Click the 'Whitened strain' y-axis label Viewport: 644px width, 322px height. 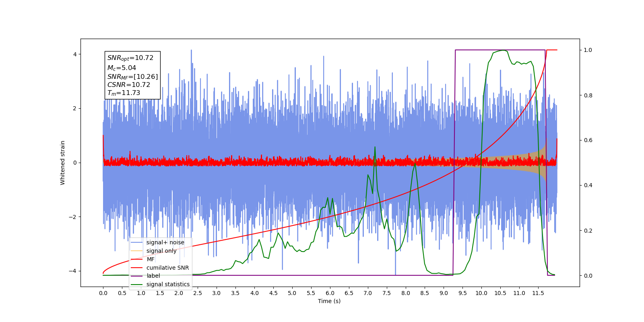63,163
